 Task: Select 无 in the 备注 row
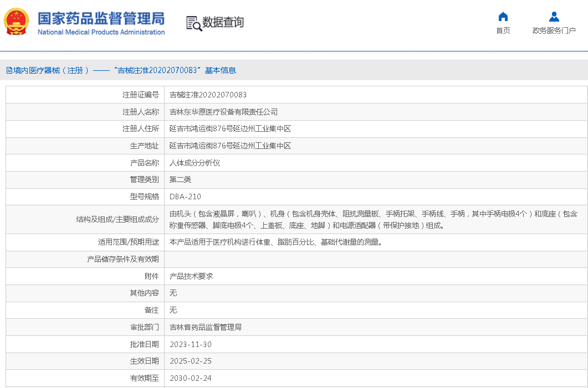173,310
